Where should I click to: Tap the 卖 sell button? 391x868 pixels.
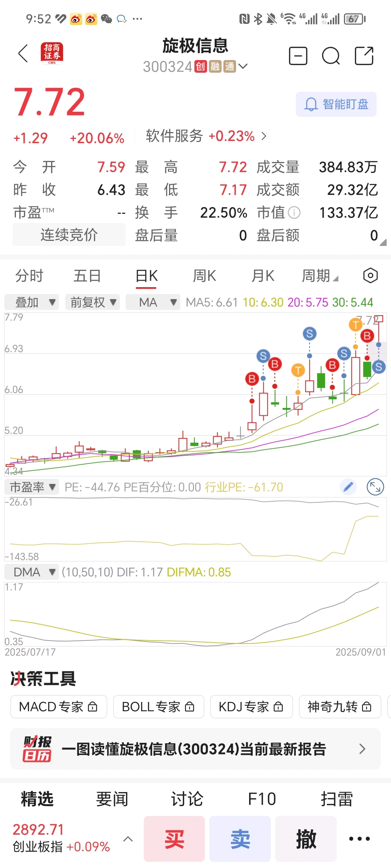tap(240, 839)
